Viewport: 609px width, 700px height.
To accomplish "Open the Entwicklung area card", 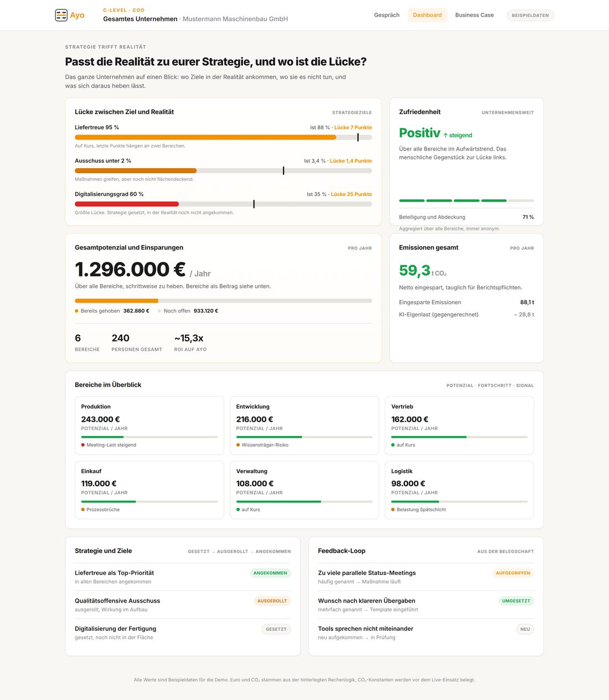I will (x=304, y=426).
